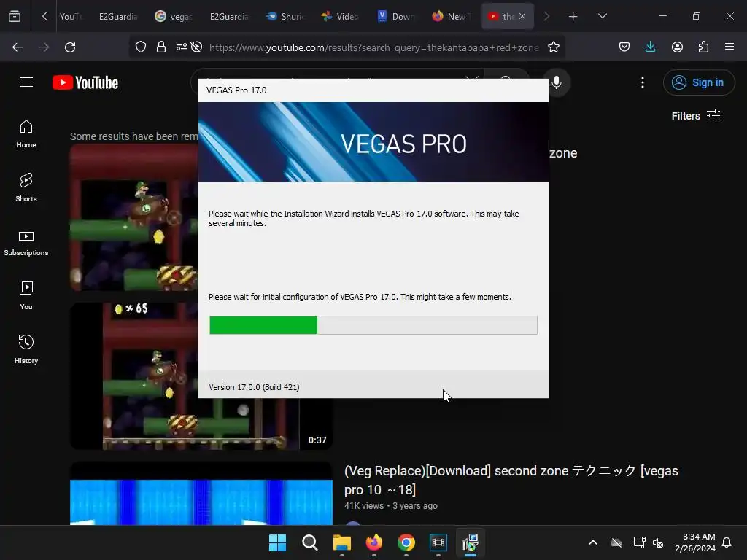Switch to the Shuriken tab
Image resolution: width=747 pixels, height=560 pixels.
(285, 16)
